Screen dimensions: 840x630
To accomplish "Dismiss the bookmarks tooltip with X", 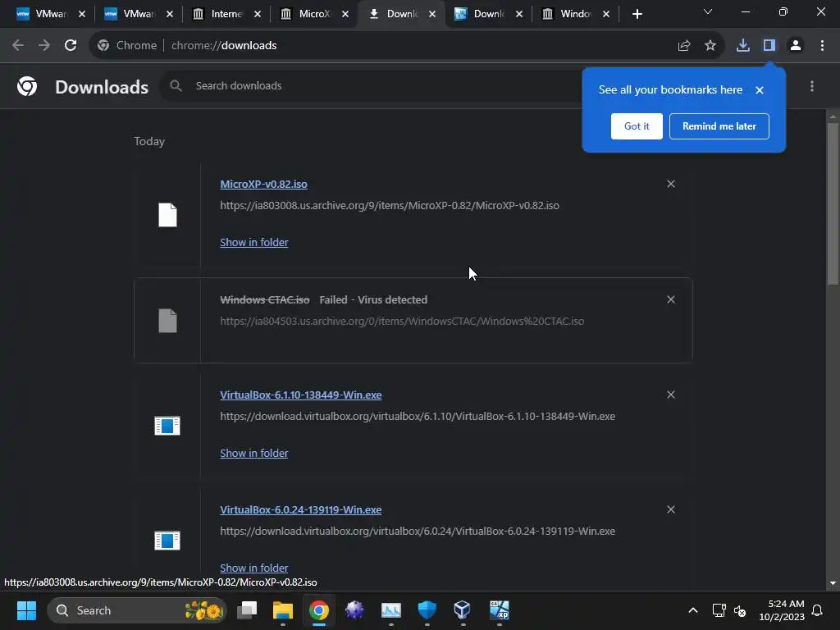I will [x=760, y=90].
